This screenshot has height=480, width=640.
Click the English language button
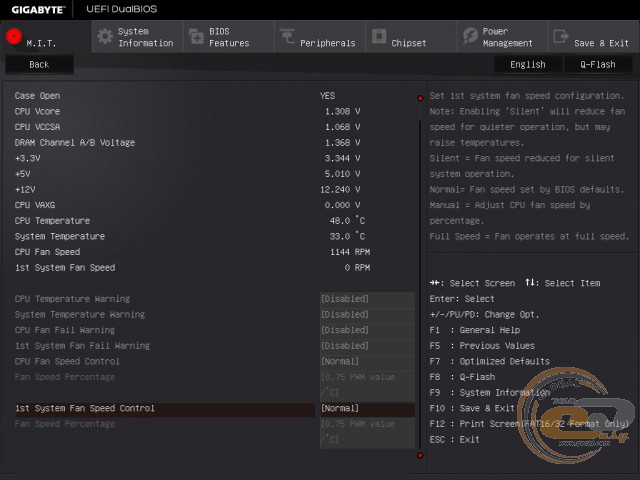pyautogui.click(x=528, y=64)
